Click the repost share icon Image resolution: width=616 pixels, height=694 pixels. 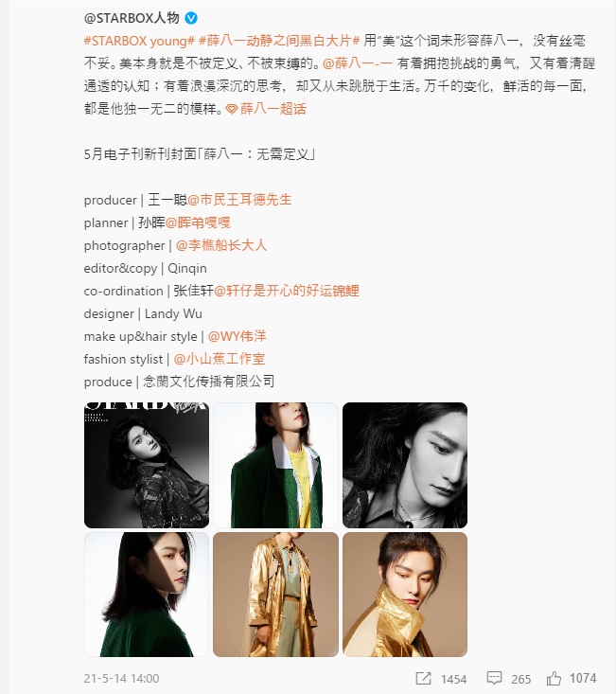(x=423, y=678)
